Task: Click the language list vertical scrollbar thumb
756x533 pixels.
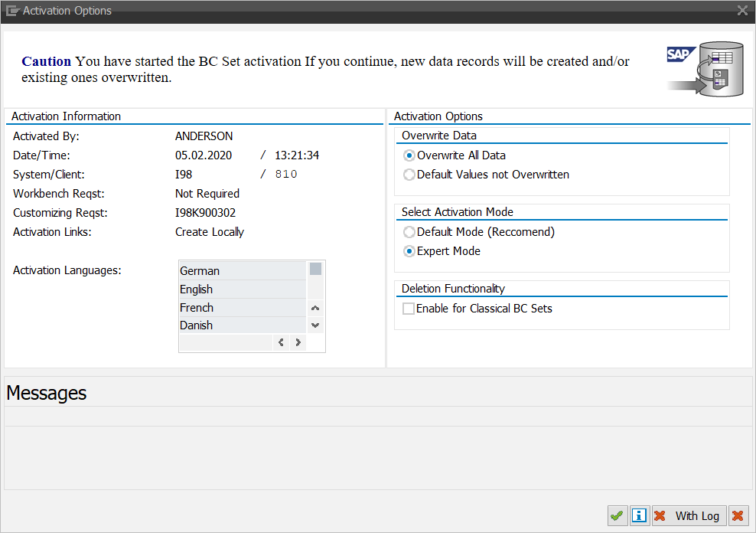Action: (315, 269)
